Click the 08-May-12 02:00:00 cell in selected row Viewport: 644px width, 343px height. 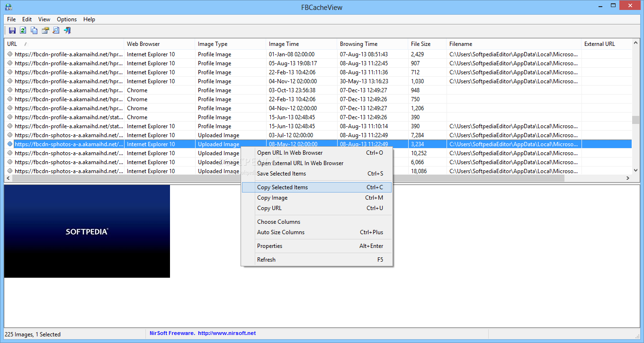pyautogui.click(x=293, y=144)
